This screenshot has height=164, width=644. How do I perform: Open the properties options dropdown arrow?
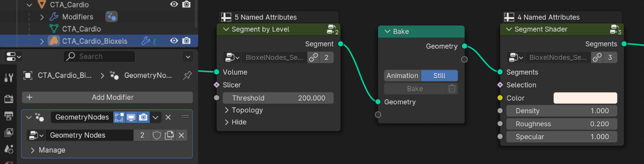click(188, 57)
